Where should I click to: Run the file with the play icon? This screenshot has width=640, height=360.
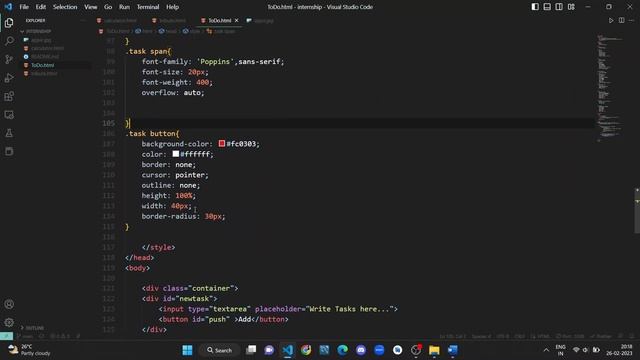coord(611,20)
